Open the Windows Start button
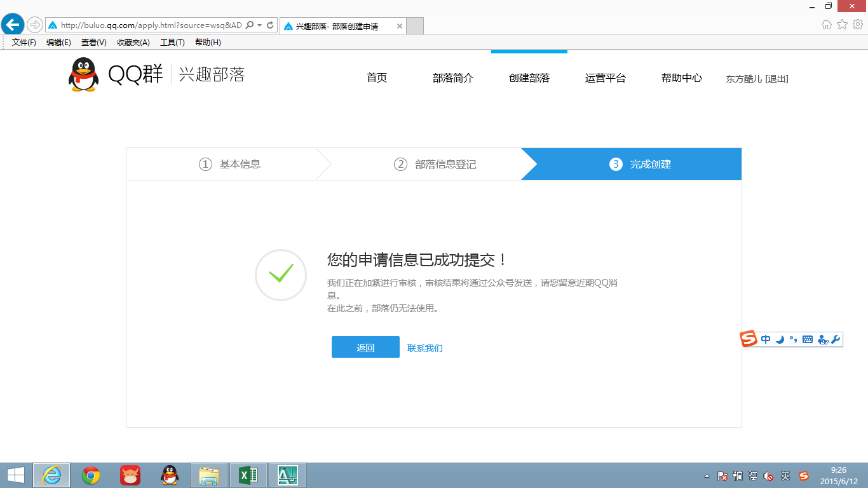The image size is (868, 488). click(16, 475)
